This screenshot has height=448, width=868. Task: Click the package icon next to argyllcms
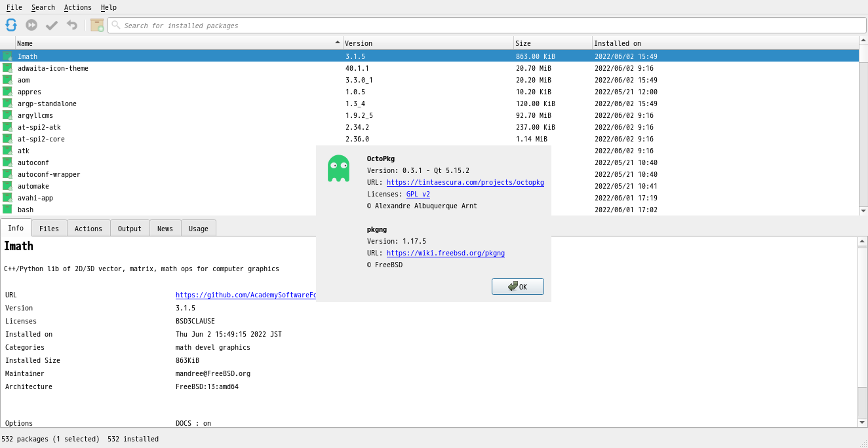click(7, 115)
